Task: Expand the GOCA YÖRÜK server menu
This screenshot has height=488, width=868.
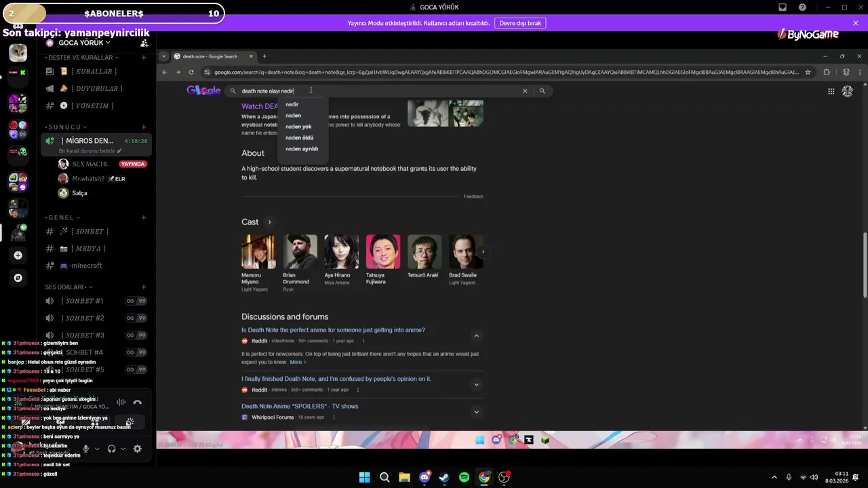Action: click(x=85, y=43)
